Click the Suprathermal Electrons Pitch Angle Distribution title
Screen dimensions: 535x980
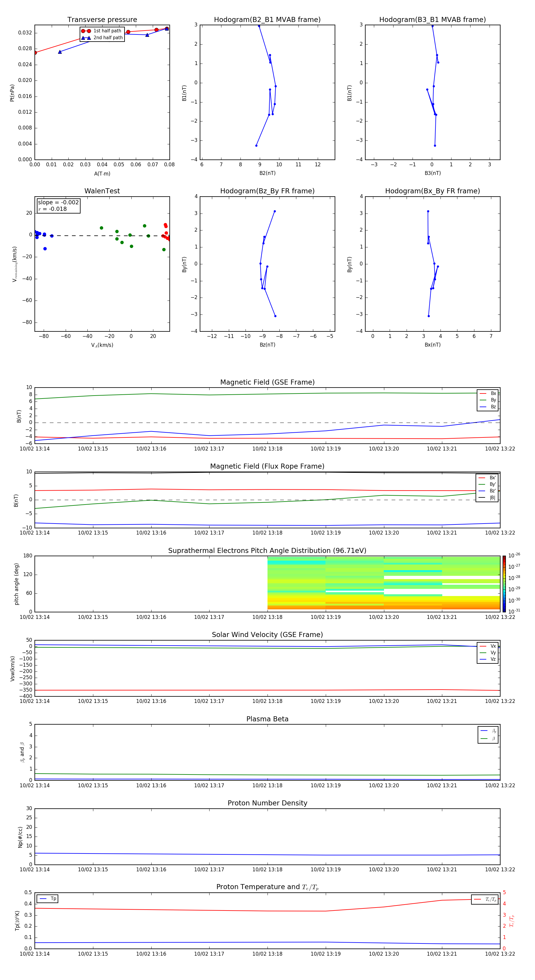click(267, 551)
